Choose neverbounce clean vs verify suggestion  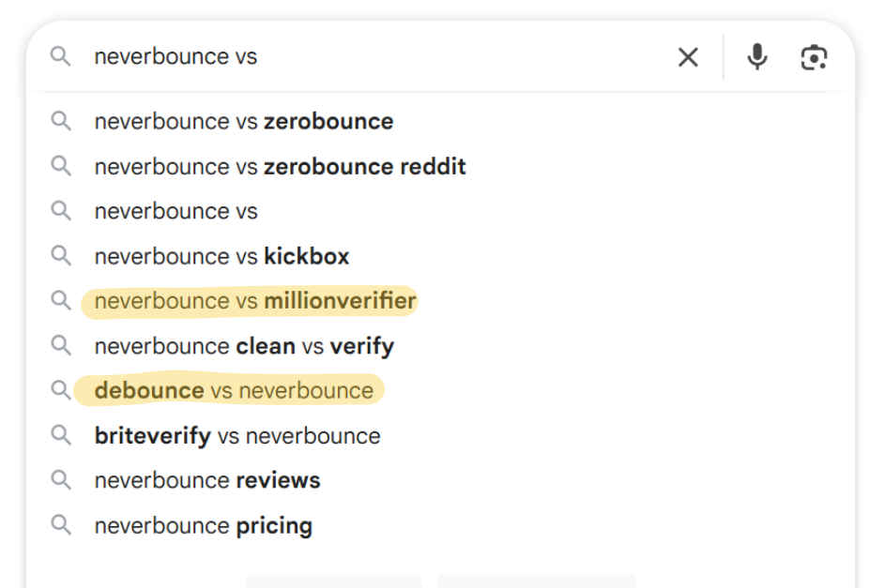point(244,346)
